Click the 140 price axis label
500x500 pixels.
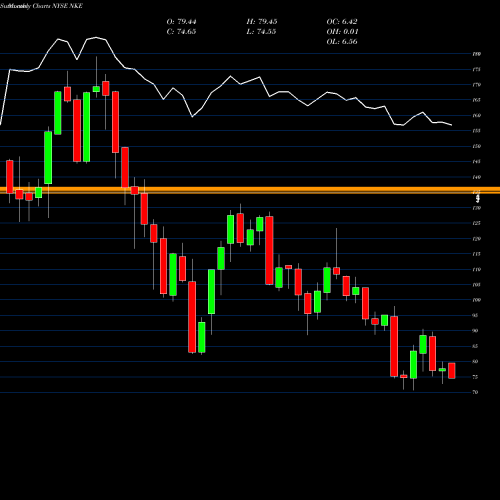477,177
